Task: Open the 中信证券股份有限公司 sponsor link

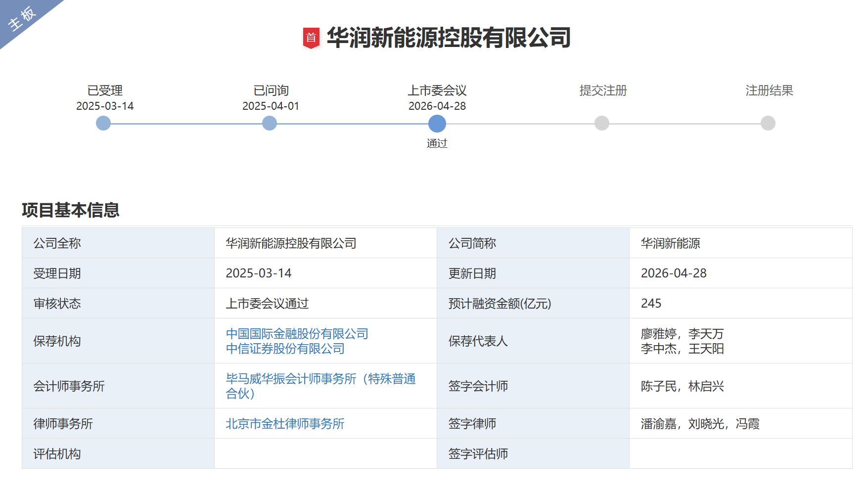Action: 285,348
